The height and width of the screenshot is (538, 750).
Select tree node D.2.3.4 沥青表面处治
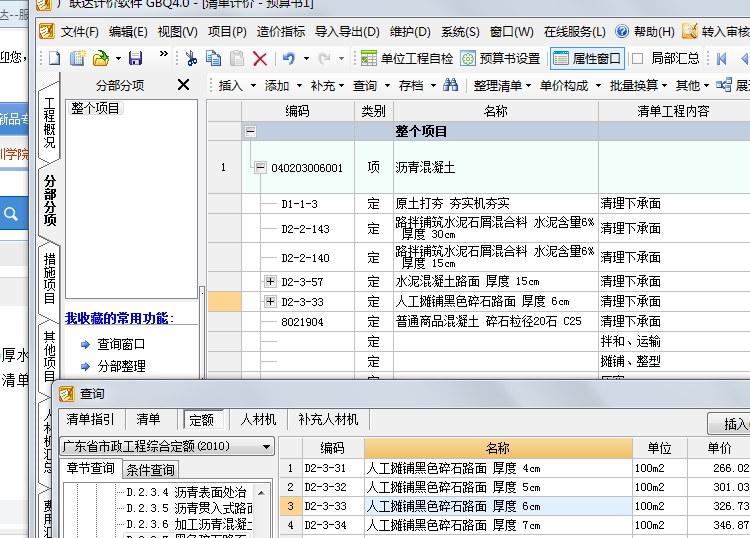click(186, 492)
